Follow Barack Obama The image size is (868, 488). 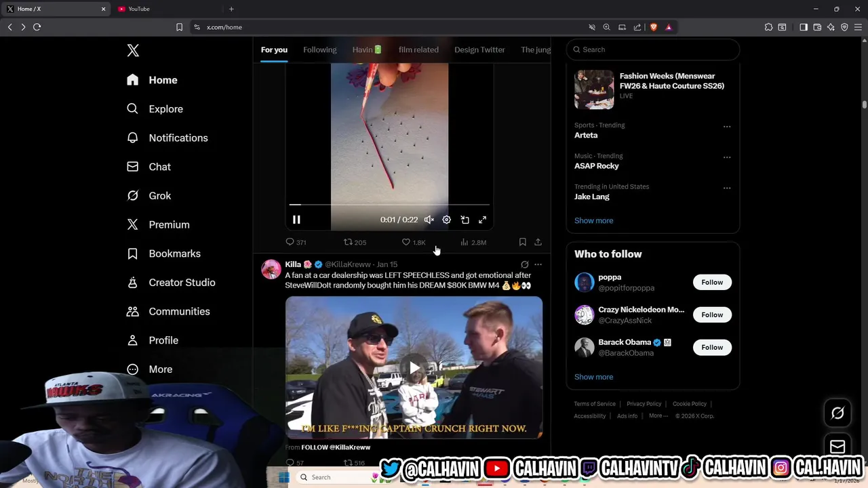(712, 347)
